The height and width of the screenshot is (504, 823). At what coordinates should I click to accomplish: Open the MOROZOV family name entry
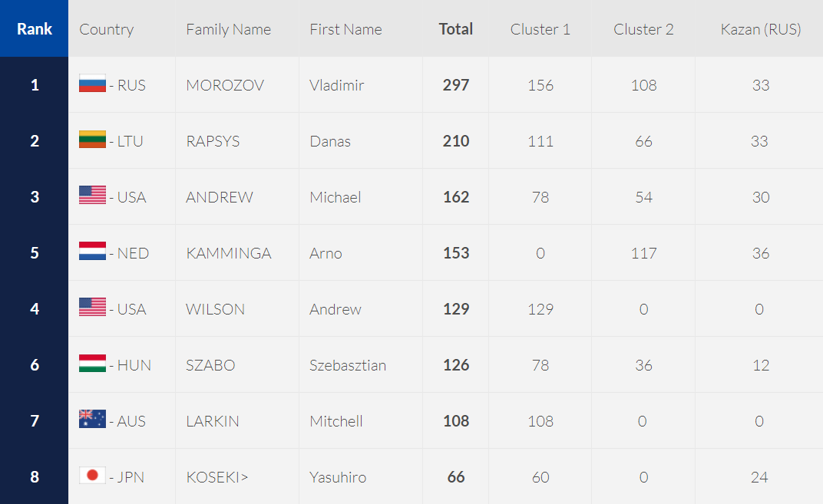tap(225, 85)
